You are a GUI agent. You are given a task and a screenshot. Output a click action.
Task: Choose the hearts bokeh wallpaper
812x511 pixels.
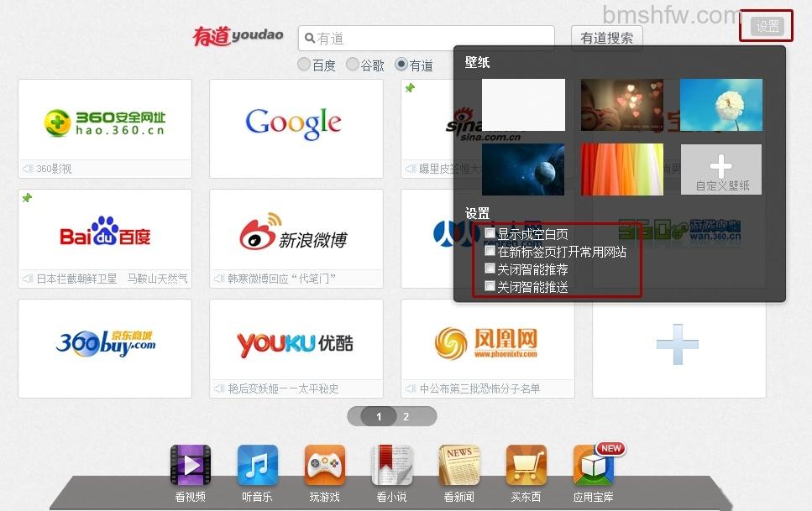click(x=622, y=105)
